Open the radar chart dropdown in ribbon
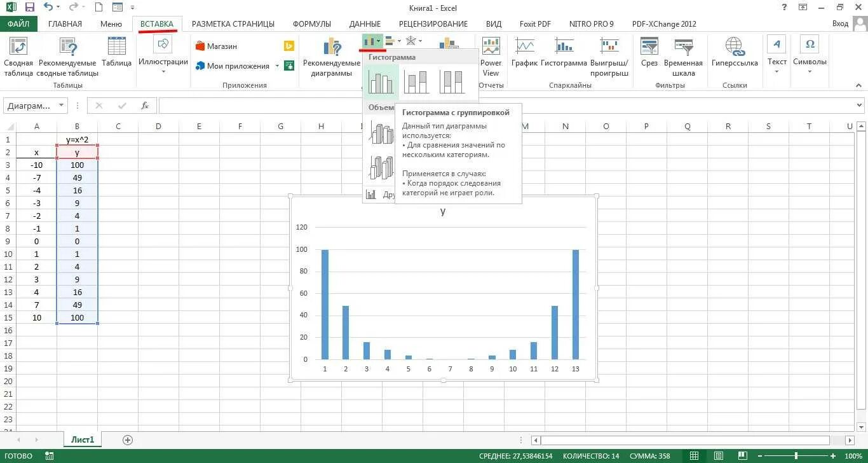This screenshot has height=463, width=868. (x=414, y=41)
